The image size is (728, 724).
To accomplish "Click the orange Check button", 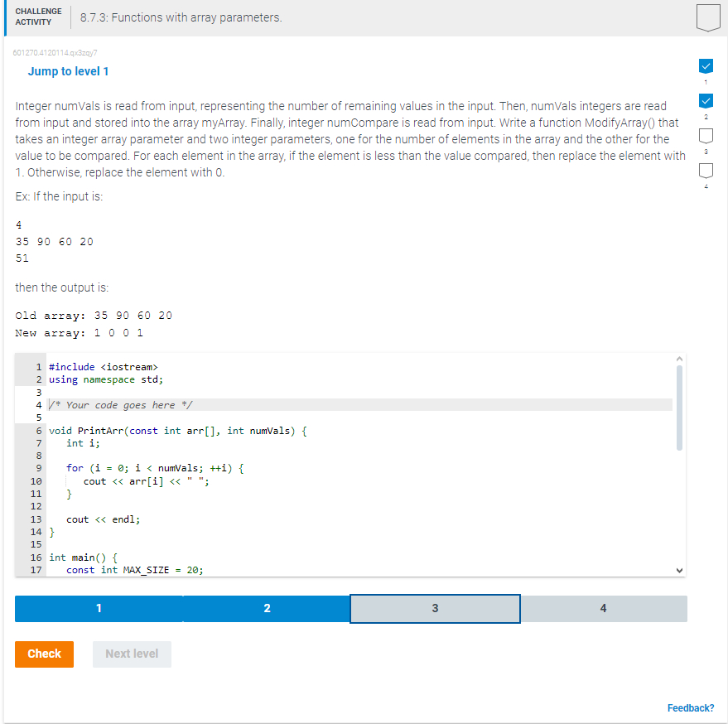I will pyautogui.click(x=44, y=654).
